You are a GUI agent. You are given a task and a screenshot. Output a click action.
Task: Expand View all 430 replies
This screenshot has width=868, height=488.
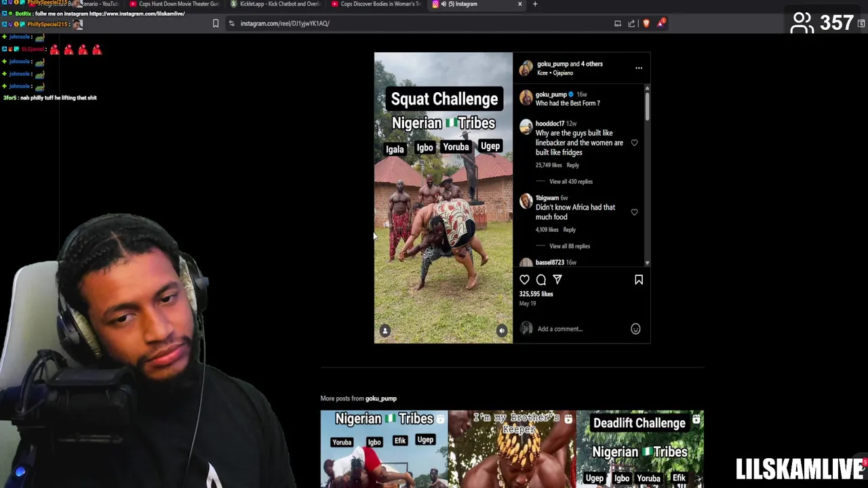[571, 182]
